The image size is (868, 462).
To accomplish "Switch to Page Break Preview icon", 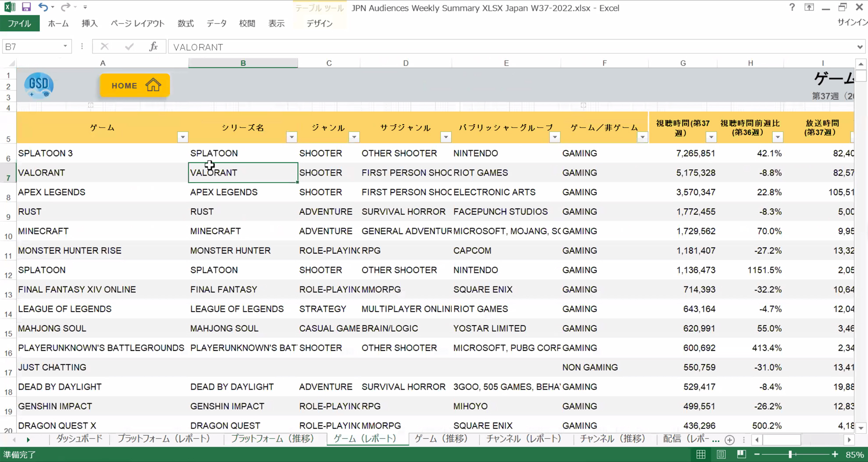I will 741,455.
